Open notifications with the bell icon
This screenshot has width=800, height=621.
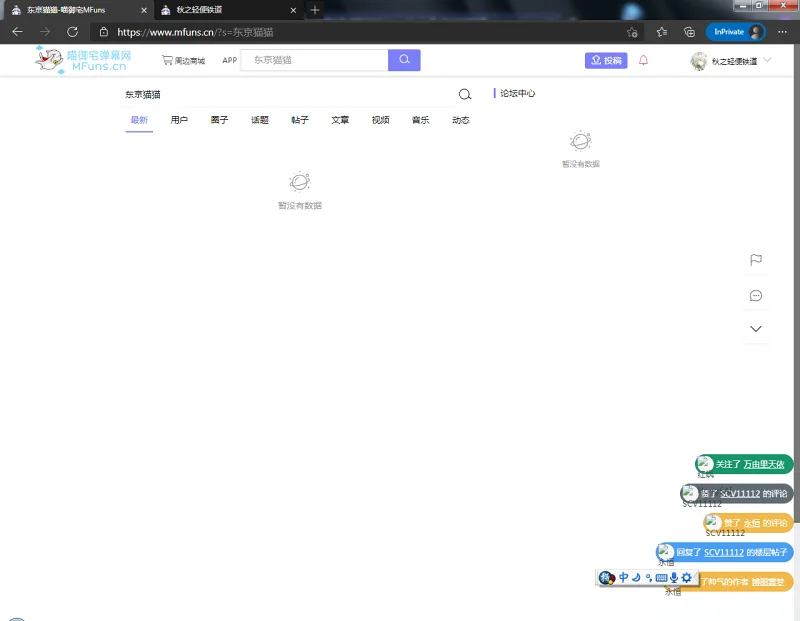point(643,60)
